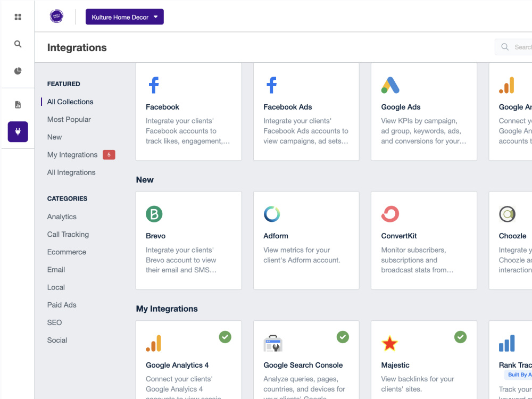Click the search magnifier icon in left sidebar

coord(18,44)
